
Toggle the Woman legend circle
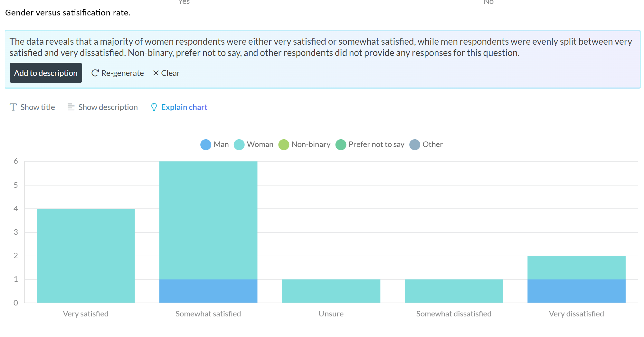(x=239, y=145)
